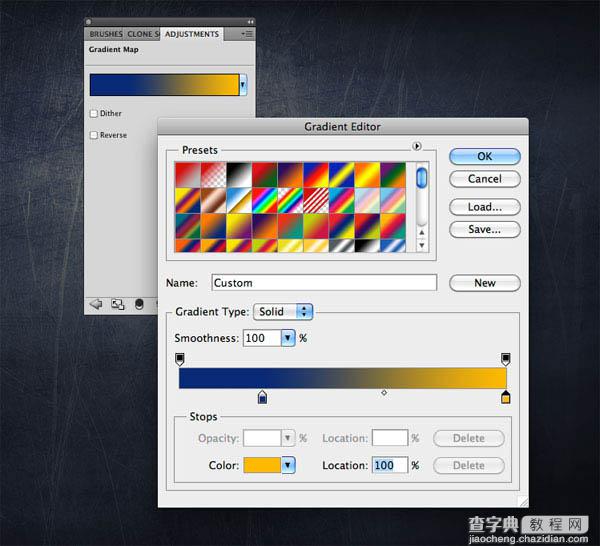
Task: Click the Save... button
Action: tap(484, 229)
